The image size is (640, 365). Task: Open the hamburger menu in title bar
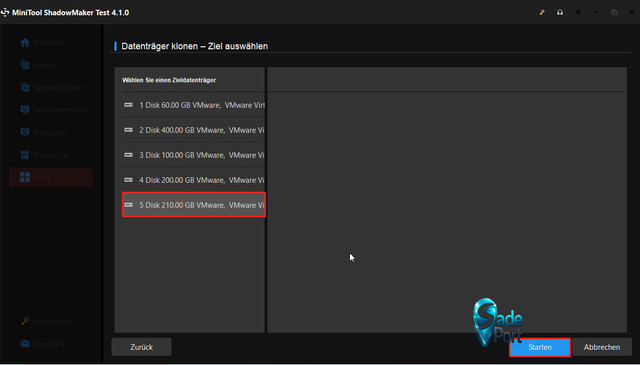pyautogui.click(x=578, y=13)
